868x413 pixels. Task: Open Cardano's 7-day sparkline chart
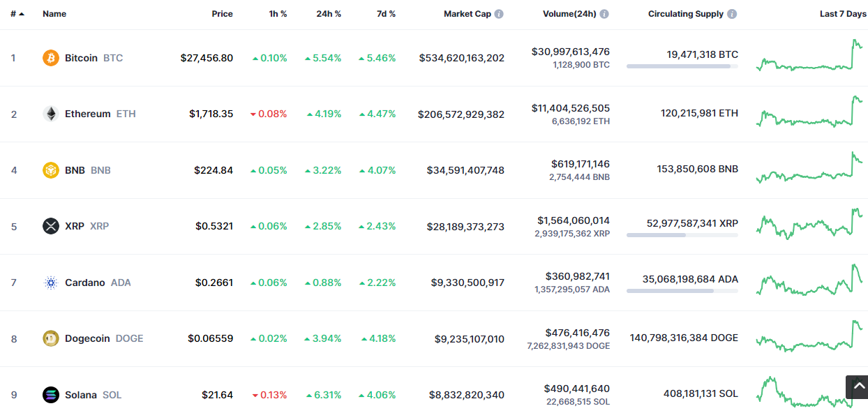(809, 280)
